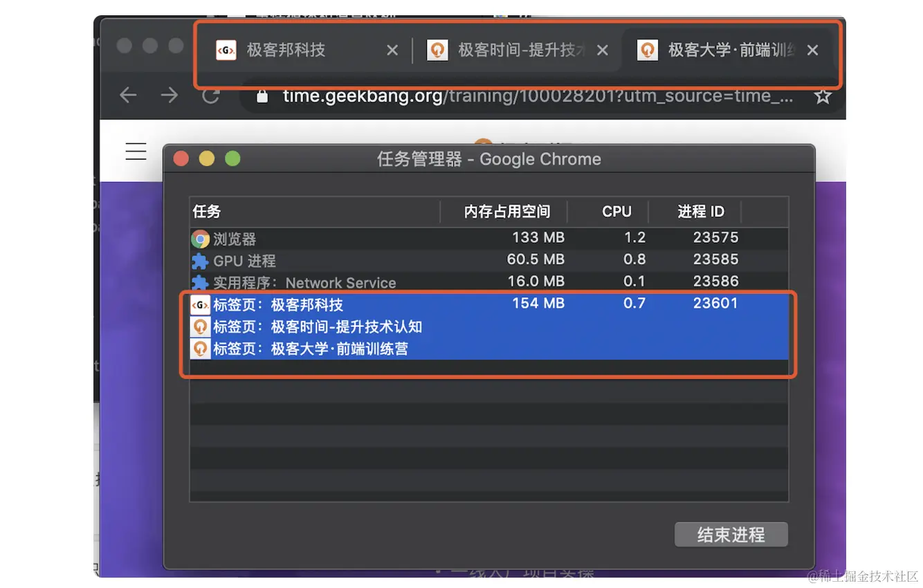The width and height of the screenshot is (923, 588).
Task: Click the 16.0 MB memory value
Action: pyautogui.click(x=536, y=282)
